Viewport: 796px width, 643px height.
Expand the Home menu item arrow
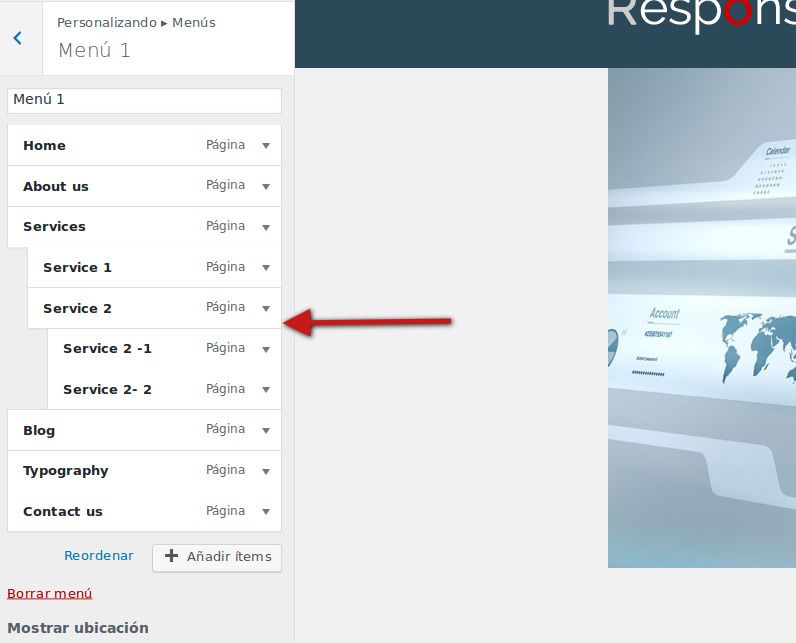click(266, 146)
